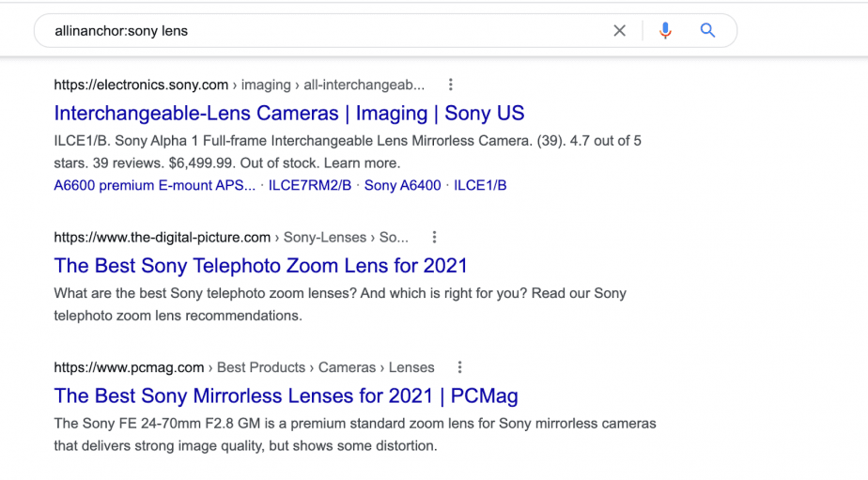This screenshot has width=868, height=480.
Task: Open The Best Sony Mirrorless Lenses PCMag result
Action: coord(286,395)
